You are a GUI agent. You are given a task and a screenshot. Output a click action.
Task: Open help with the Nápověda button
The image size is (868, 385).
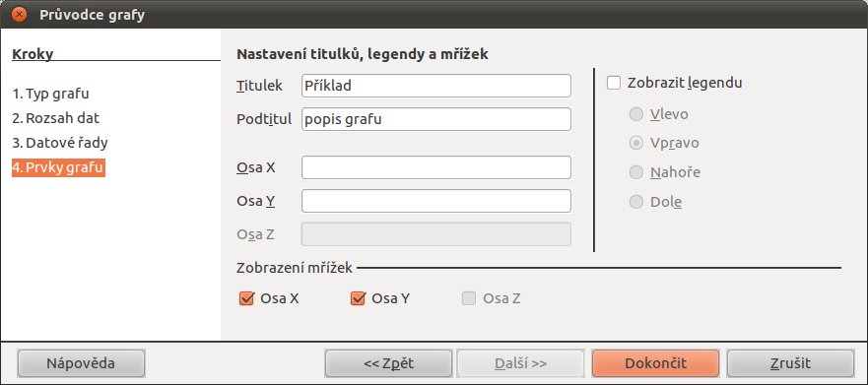[x=81, y=363]
